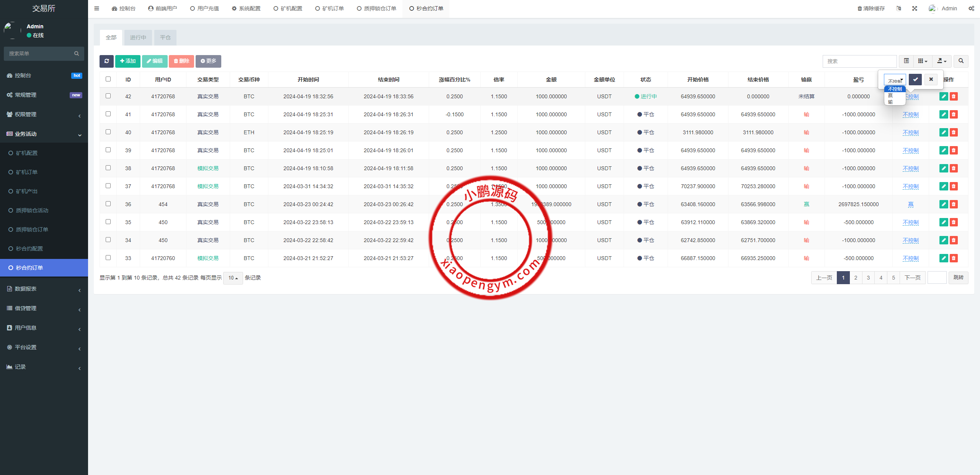Open 矿机订单 in the sidebar menu
980x475 pixels.
(26, 172)
